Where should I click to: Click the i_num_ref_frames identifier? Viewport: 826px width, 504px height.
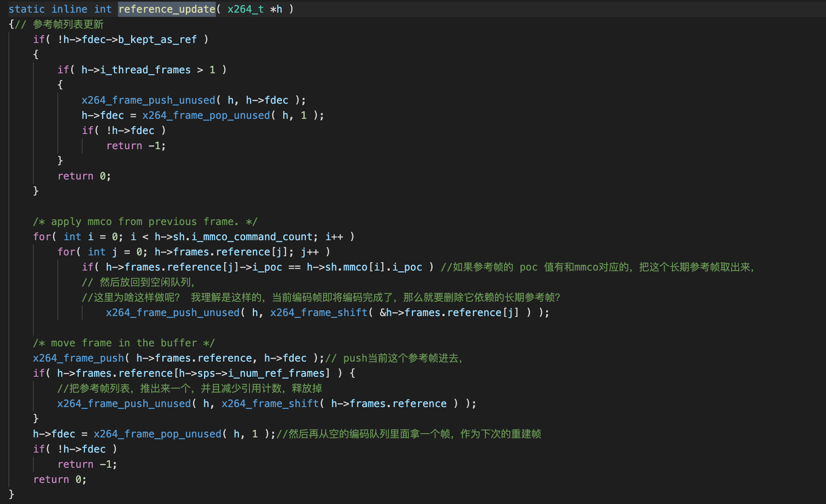(x=276, y=373)
